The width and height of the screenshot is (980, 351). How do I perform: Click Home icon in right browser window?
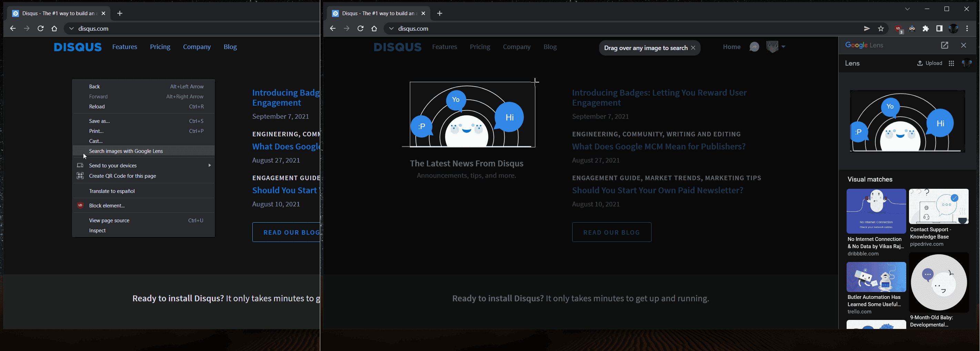coord(374,29)
